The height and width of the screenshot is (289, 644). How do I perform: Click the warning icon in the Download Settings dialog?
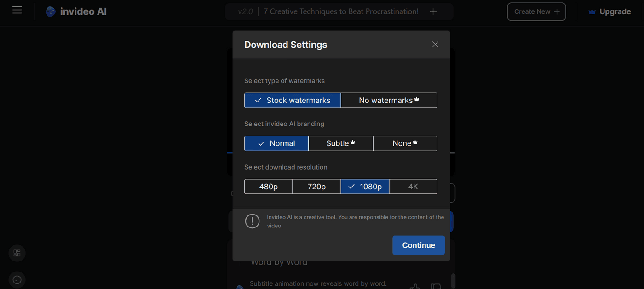(252, 221)
